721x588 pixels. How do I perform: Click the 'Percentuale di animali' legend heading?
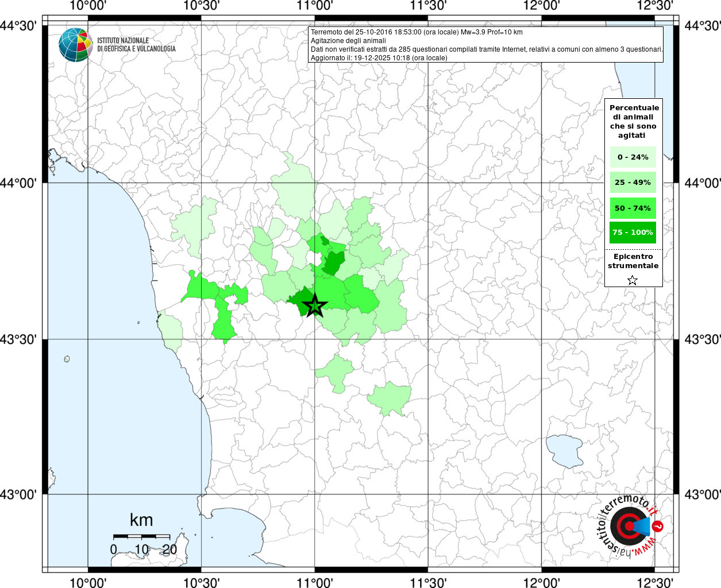click(634, 121)
